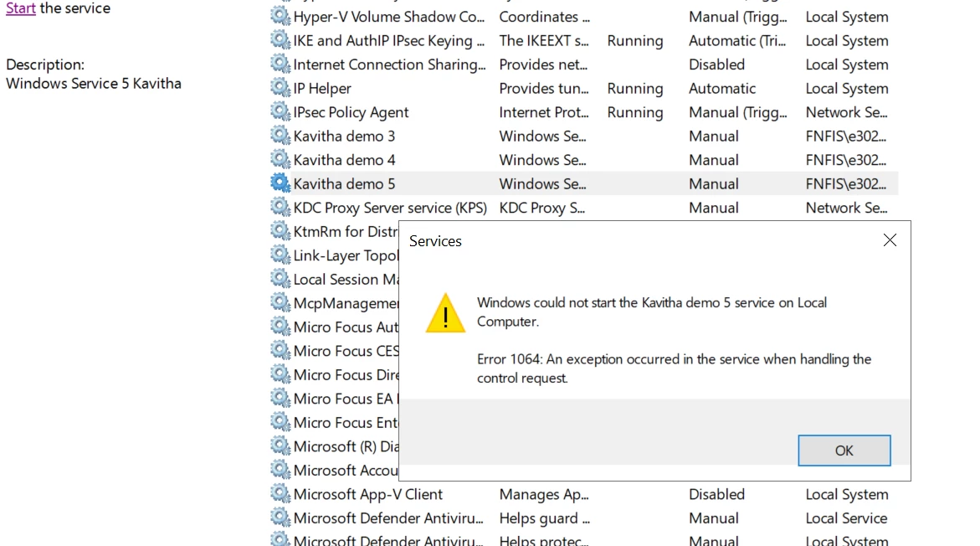The height and width of the screenshot is (546, 980).
Task: Select the IPsec Policy Agent service name
Action: (351, 112)
